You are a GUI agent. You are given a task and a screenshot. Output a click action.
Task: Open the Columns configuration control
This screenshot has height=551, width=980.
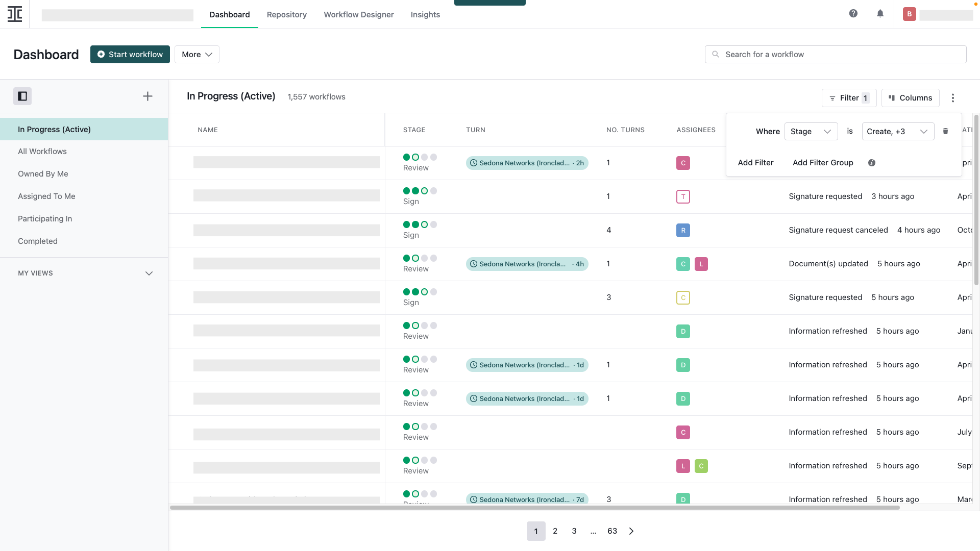[x=911, y=97]
